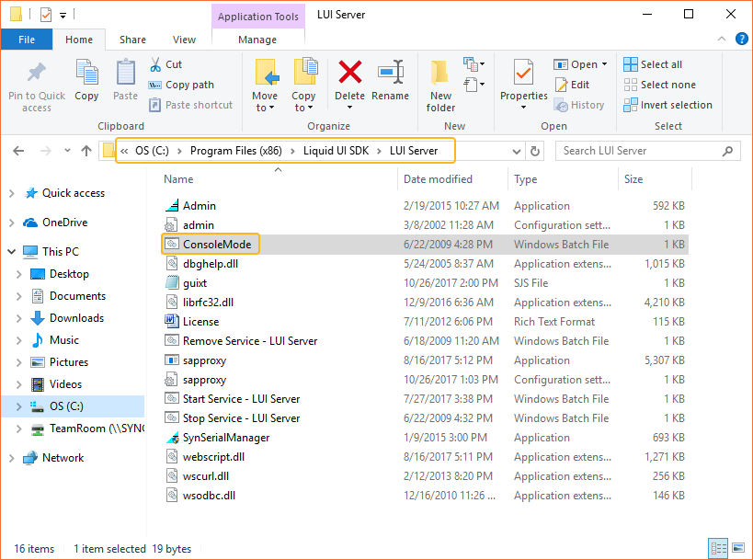Click the Rename icon
This screenshot has width=753, height=560.
click(x=391, y=72)
